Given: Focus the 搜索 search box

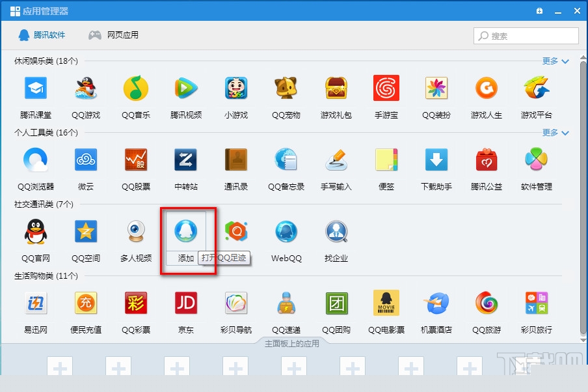Looking at the screenshot, I should point(526,36).
